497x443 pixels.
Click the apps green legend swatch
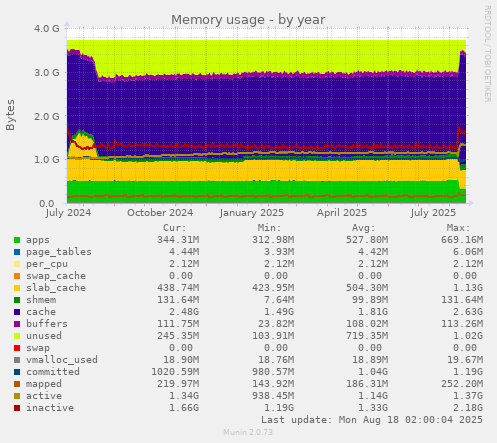[x=17, y=240]
